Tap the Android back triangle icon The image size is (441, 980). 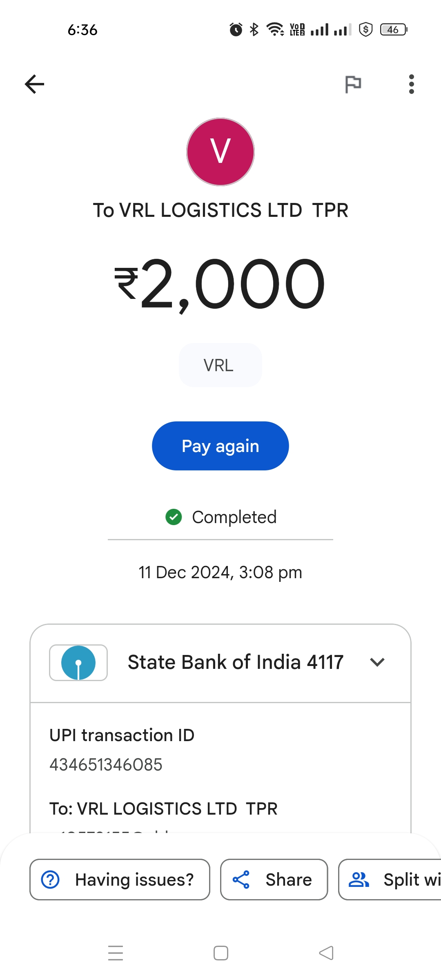pos(326,953)
